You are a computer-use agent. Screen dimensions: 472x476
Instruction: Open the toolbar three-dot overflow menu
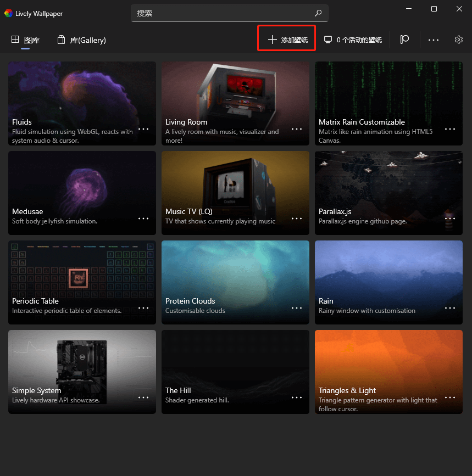point(434,40)
